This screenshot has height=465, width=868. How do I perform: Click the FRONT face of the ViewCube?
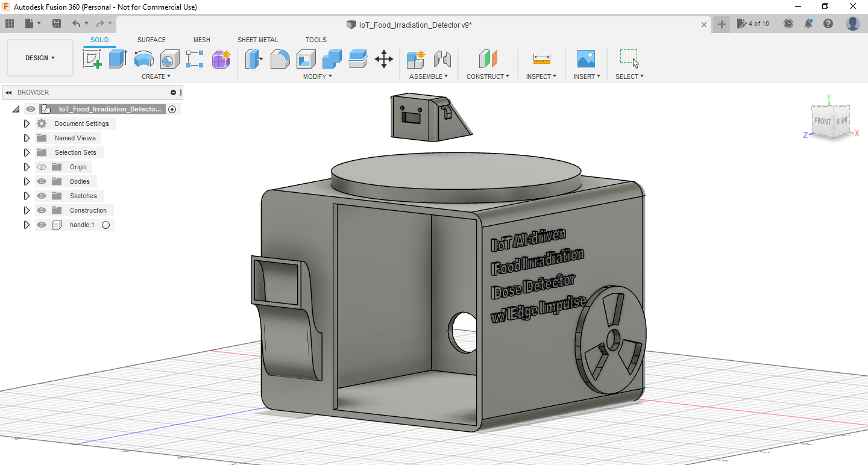822,120
